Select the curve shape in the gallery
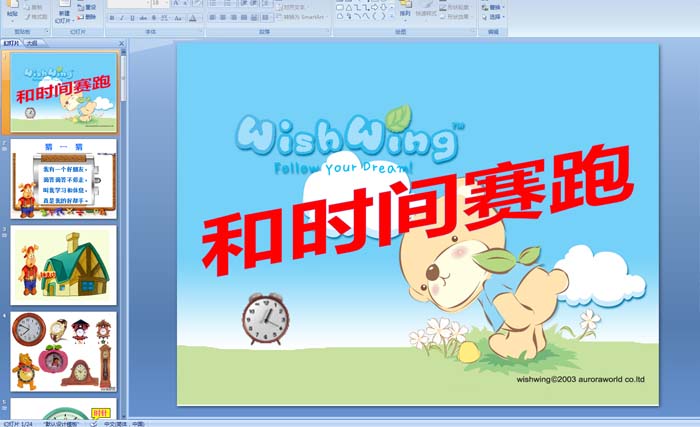This screenshot has width=700, height=427. point(366,17)
